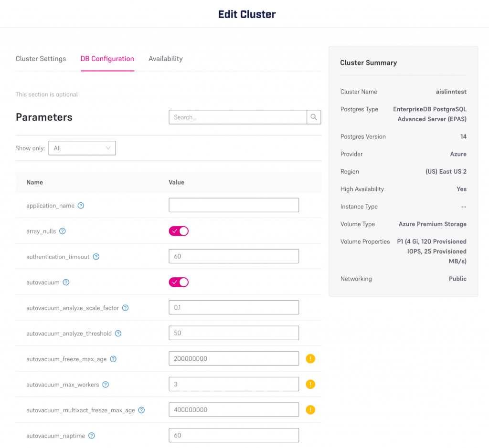
Task: Click the application_name value field
Action: click(234, 205)
